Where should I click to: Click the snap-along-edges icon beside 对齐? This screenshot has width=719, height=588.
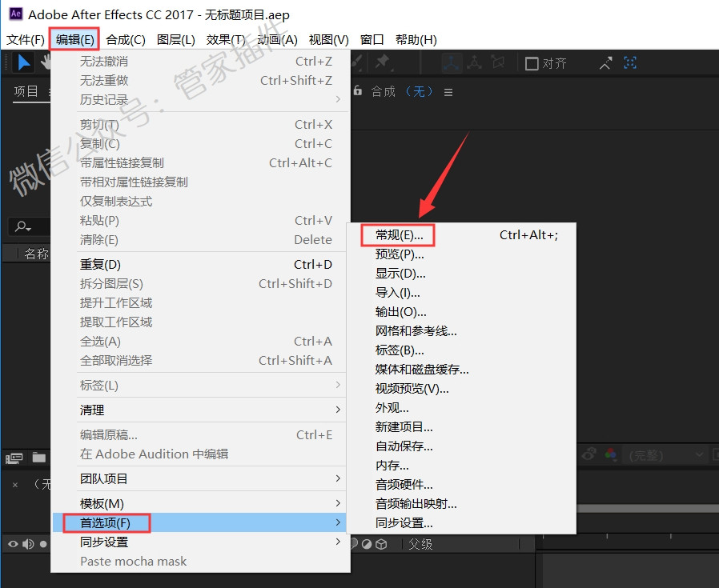[x=606, y=62]
